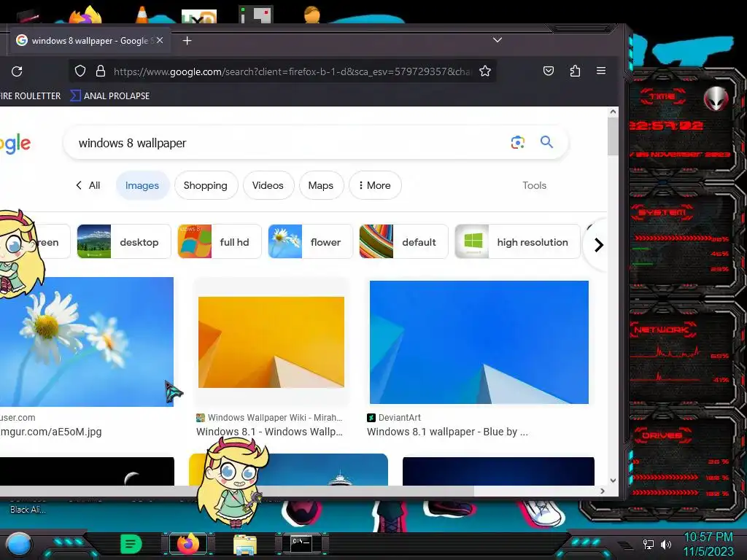Select the windows 8 wallpaper browser tab
Image resolution: width=747 pixels, height=560 pixels.
(88, 41)
